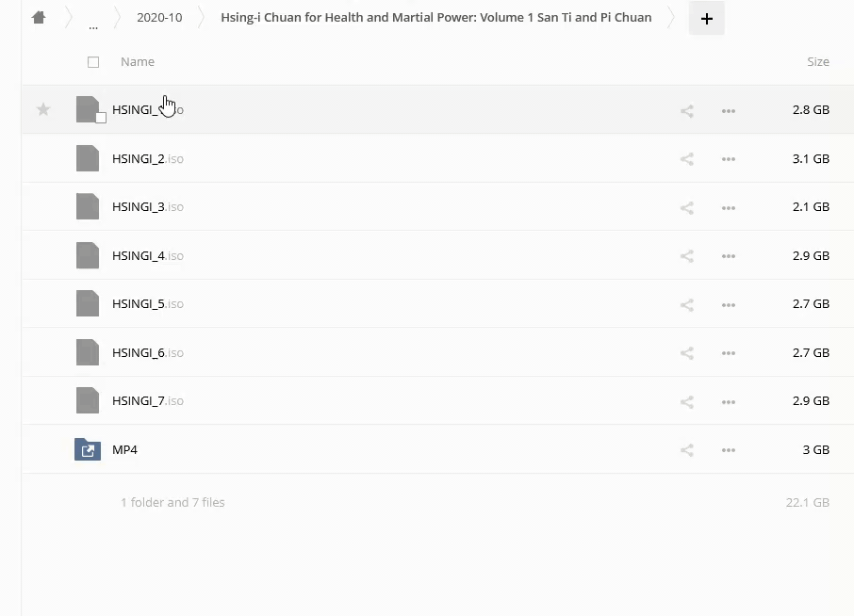Expand collapsed breadcrumb ellipsis
This screenshot has width=854, height=616.
(92, 21)
